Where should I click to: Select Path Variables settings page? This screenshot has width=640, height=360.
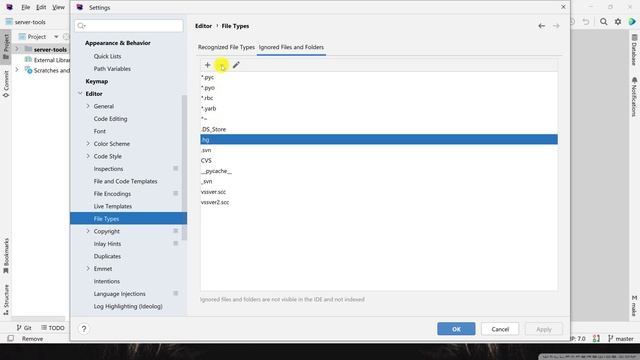[x=112, y=69]
